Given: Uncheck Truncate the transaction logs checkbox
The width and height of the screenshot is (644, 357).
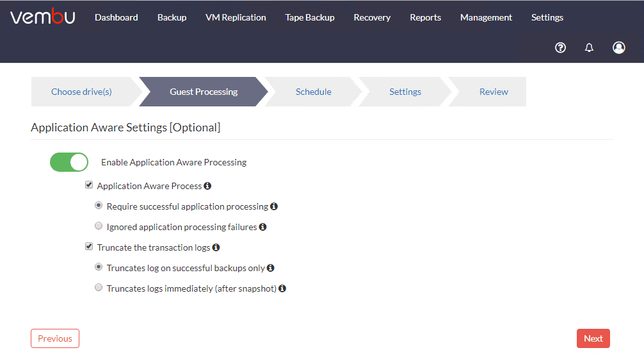Looking at the screenshot, I should coord(89,247).
